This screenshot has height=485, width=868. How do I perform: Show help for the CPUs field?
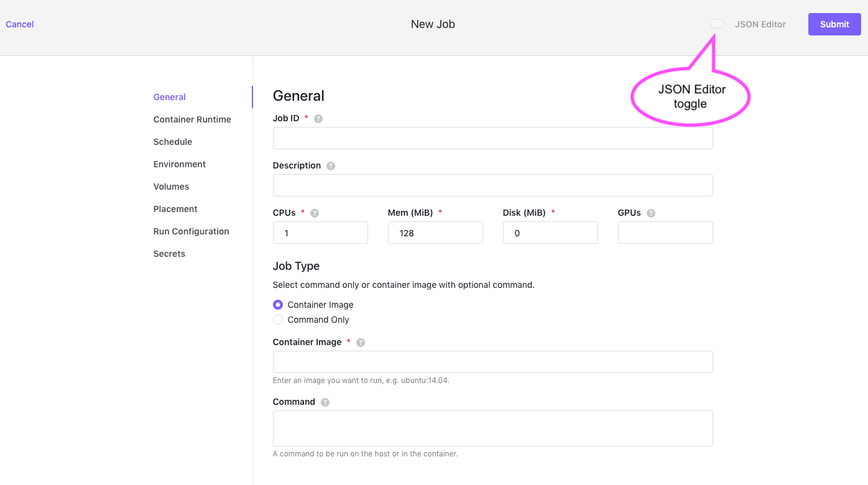[x=315, y=213]
